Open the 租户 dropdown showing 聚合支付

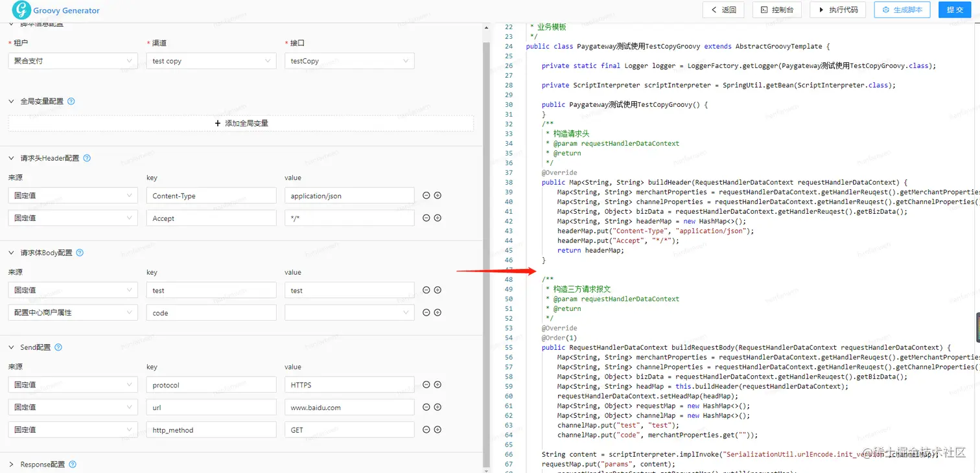coord(73,61)
